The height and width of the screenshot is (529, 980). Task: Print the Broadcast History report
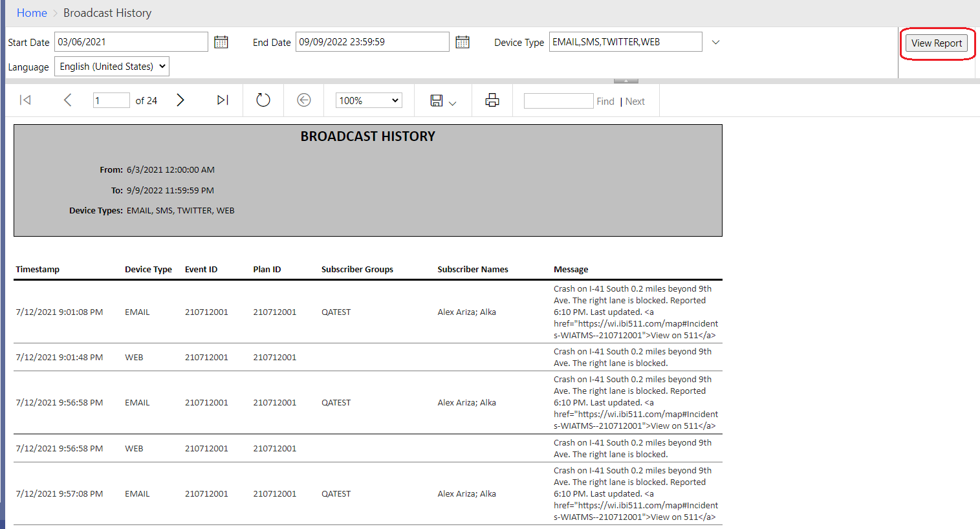pyautogui.click(x=492, y=100)
